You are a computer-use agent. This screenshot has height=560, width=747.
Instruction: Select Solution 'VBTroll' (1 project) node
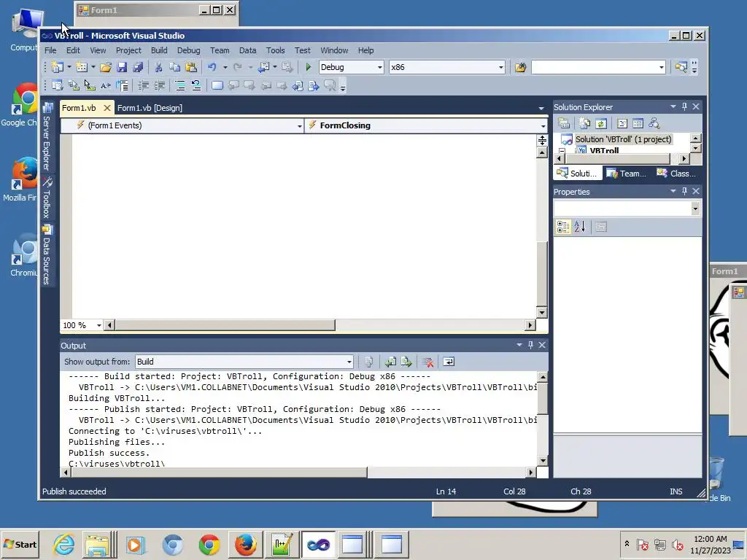(623, 139)
